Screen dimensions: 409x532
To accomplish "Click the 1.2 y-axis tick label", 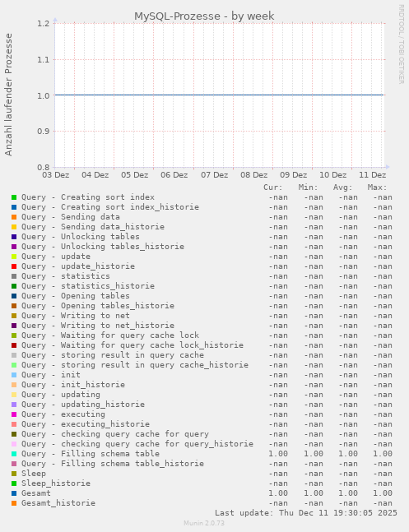I will (44, 23).
